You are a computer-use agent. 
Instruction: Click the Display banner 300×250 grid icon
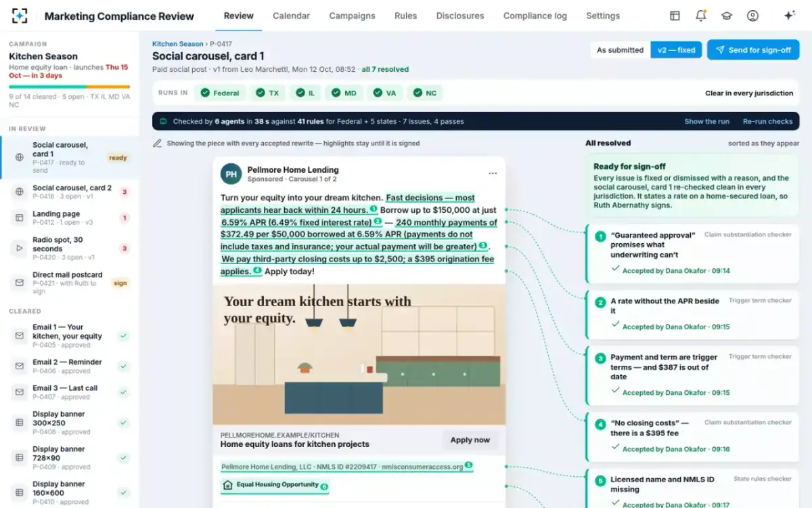19,423
